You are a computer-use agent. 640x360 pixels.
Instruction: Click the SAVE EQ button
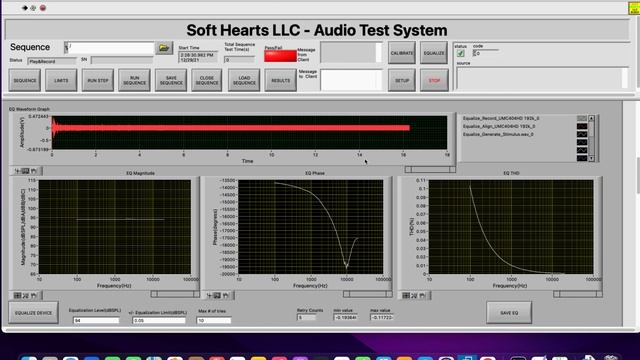(x=509, y=313)
